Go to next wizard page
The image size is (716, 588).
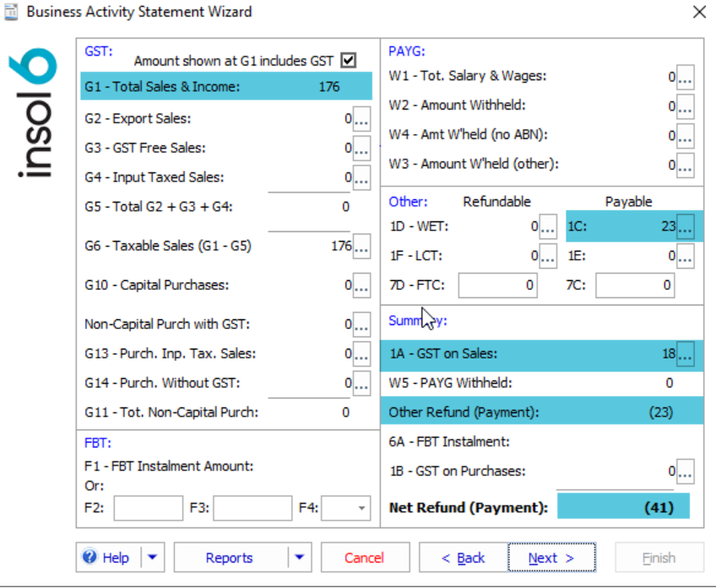551,558
